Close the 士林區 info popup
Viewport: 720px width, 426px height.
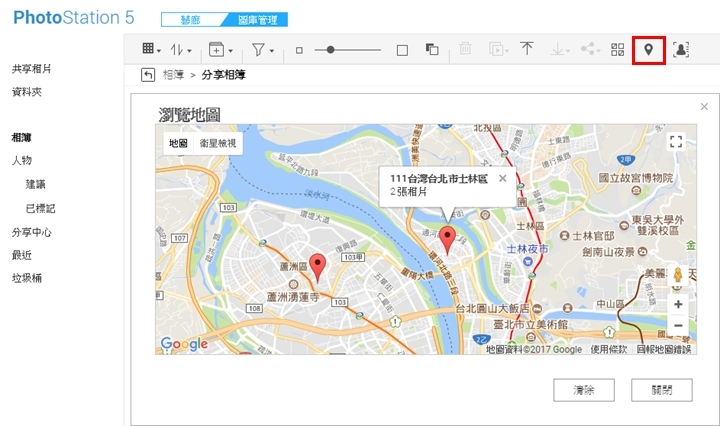[503, 179]
